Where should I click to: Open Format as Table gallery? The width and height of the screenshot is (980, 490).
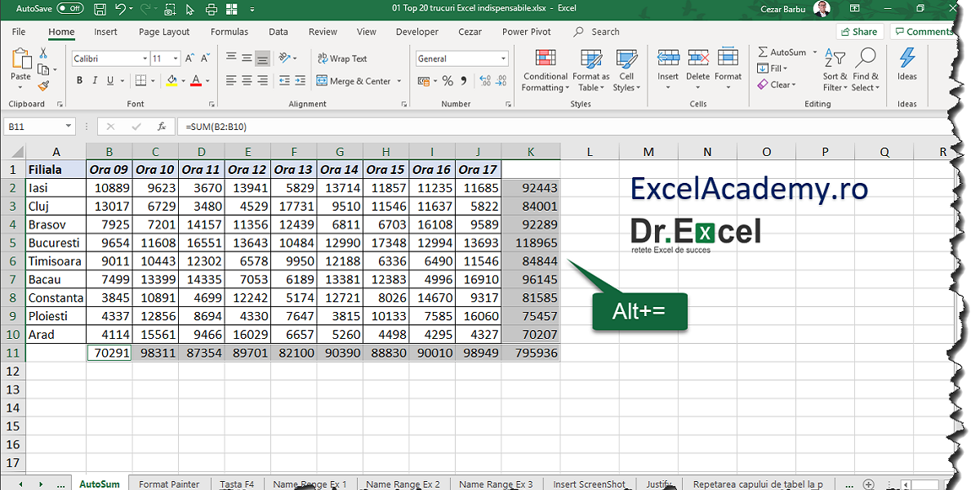pyautogui.click(x=590, y=70)
